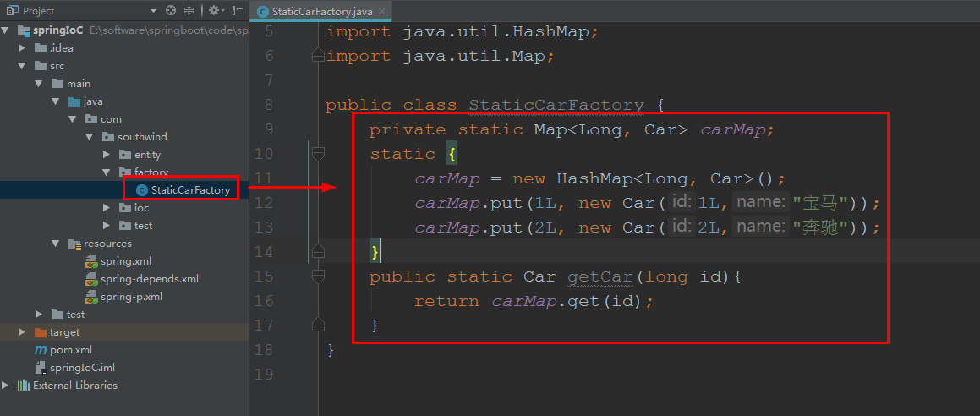Select the target folder
Viewport: 980px width, 416px height.
click(x=64, y=332)
